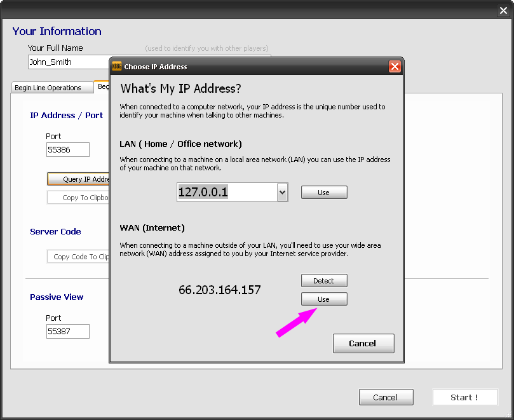Click the Detect button for WAN address

(324, 281)
